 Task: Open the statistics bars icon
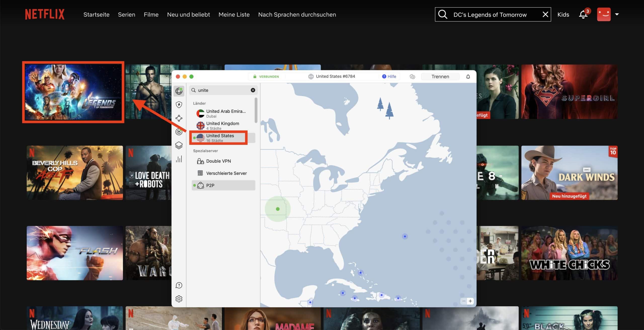tap(179, 159)
